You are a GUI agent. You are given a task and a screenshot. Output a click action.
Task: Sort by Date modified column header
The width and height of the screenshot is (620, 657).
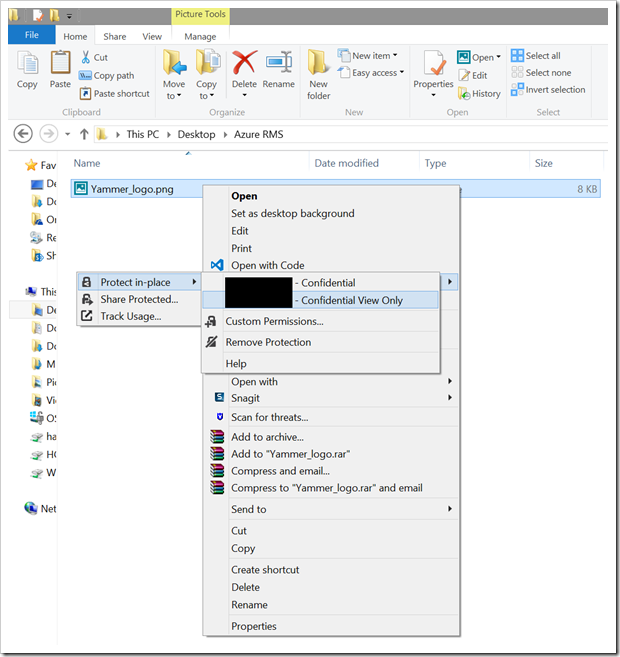point(346,163)
